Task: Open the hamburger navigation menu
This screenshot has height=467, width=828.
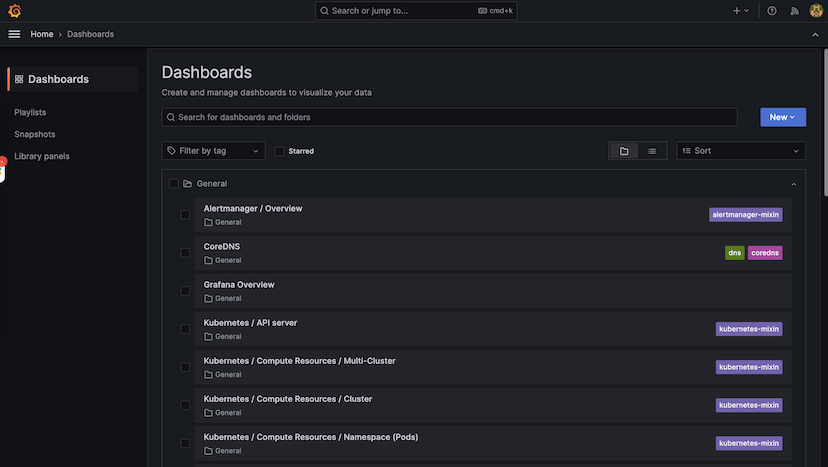Action: pos(14,34)
